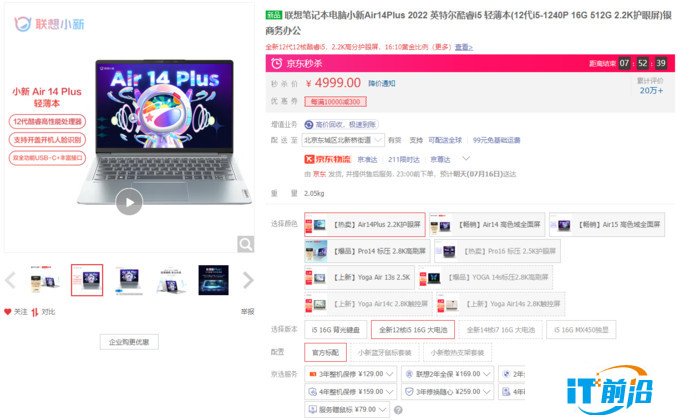The image size is (700, 420).
Task: Click the 2.05kg weight value
Action: click(x=314, y=193)
